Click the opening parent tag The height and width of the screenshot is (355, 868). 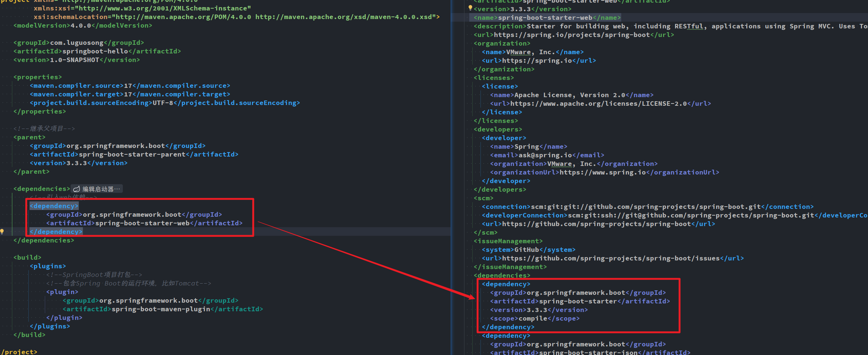point(29,137)
